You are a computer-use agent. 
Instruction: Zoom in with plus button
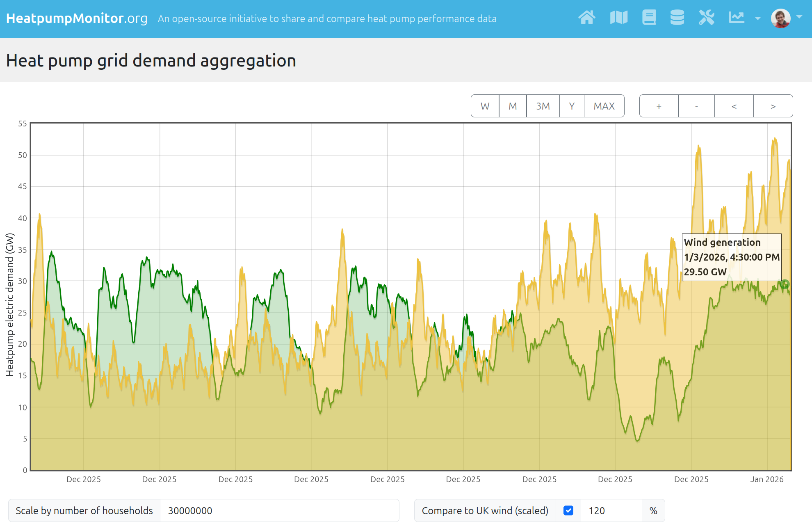click(x=659, y=106)
